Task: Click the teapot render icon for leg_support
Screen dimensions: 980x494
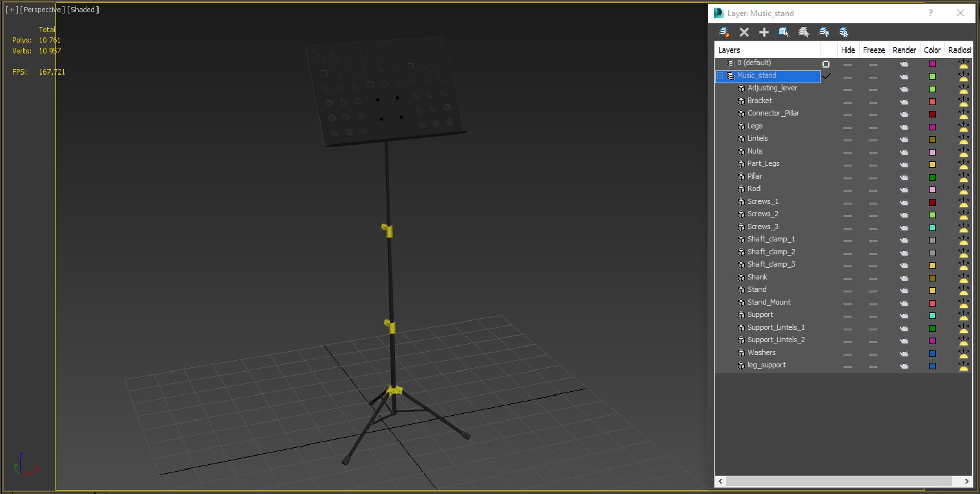Action: tap(904, 366)
